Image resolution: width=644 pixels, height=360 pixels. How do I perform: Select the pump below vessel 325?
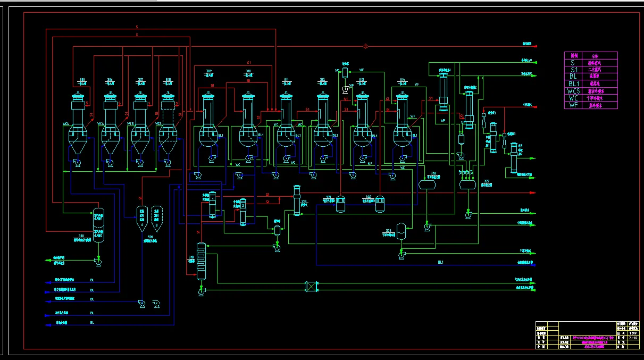[401, 256]
